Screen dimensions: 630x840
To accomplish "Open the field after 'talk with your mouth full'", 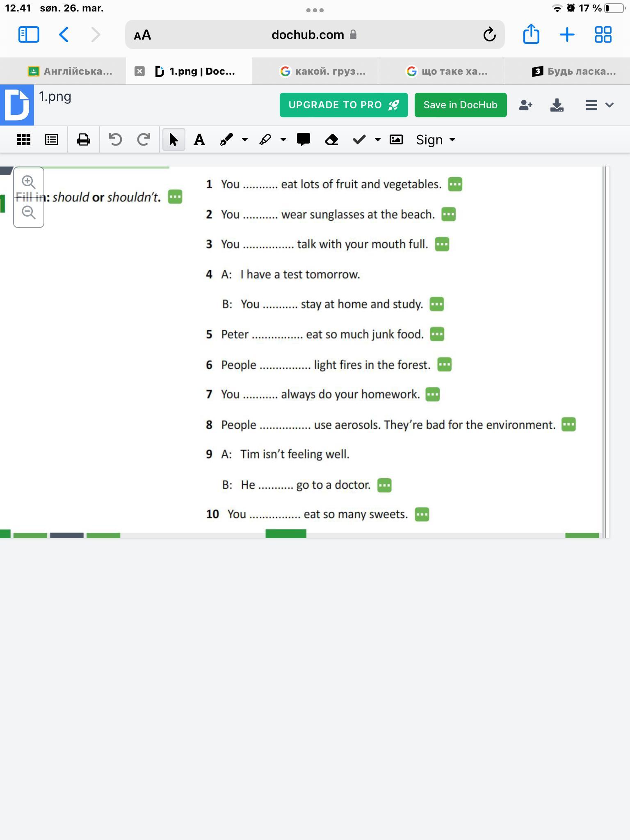I will [x=442, y=244].
